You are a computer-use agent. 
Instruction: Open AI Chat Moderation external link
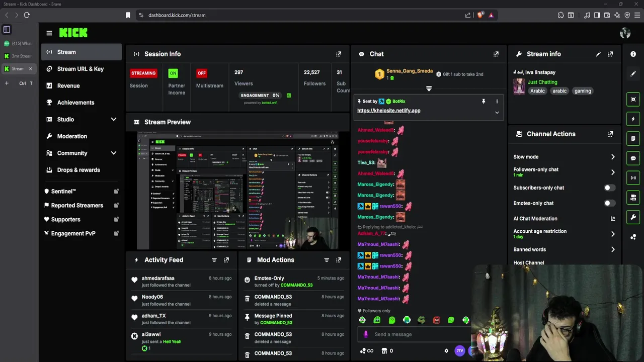pos(613,219)
